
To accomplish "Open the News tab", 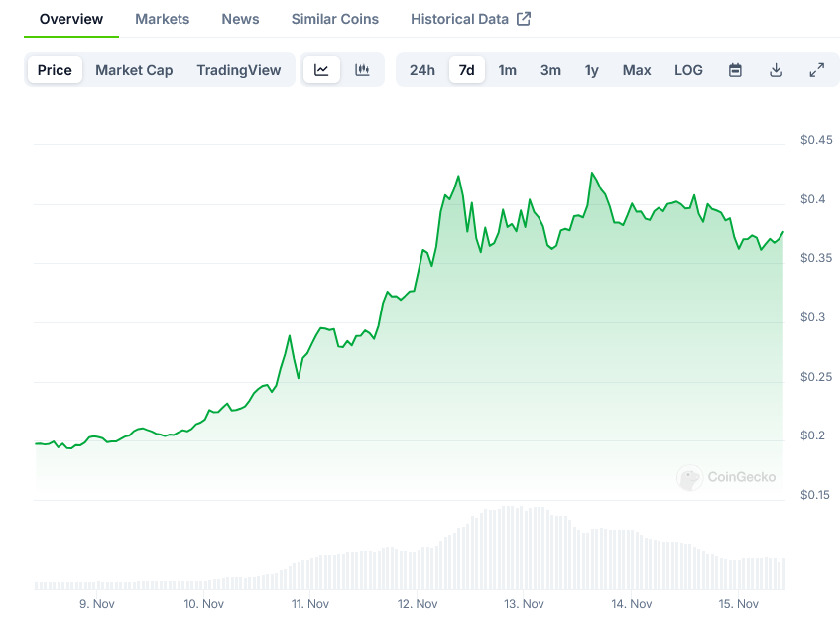I will 240,19.
